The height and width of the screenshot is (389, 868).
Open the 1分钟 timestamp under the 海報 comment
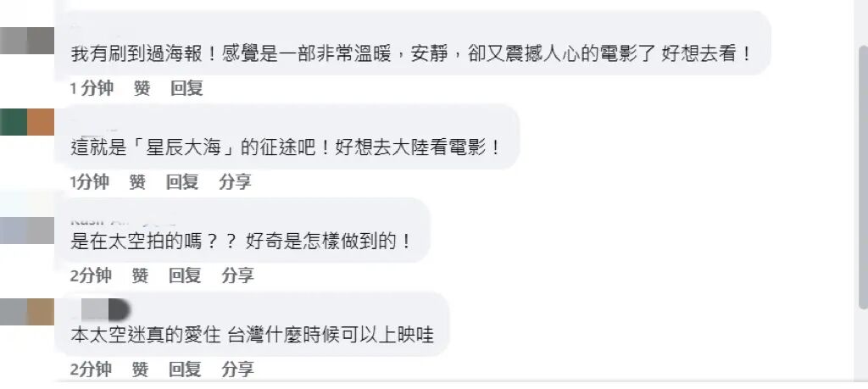point(92,88)
